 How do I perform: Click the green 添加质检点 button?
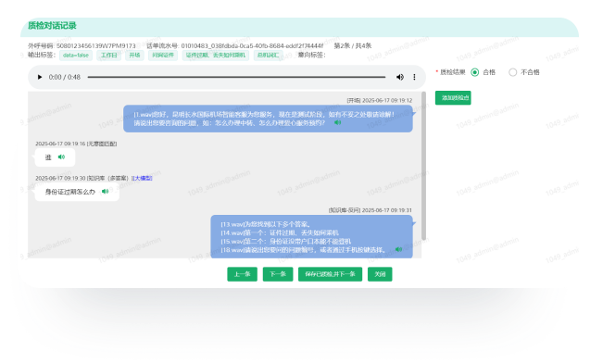[453, 97]
